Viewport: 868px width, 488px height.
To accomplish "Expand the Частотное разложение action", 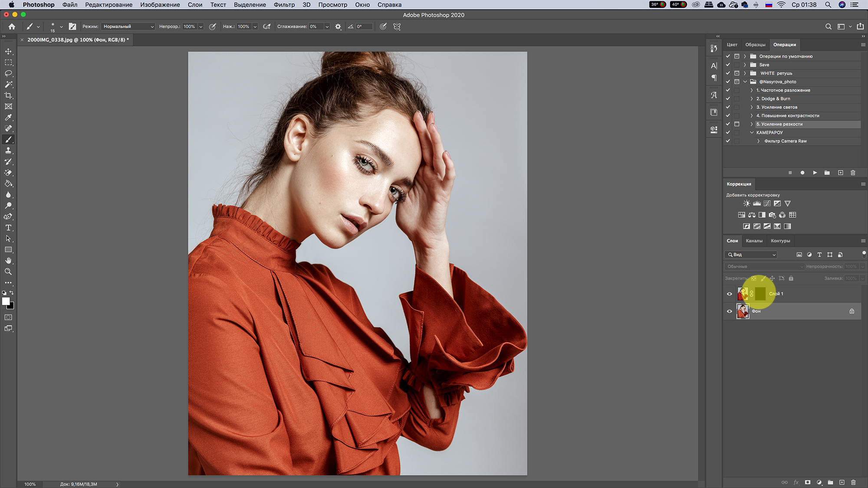I will 752,90.
